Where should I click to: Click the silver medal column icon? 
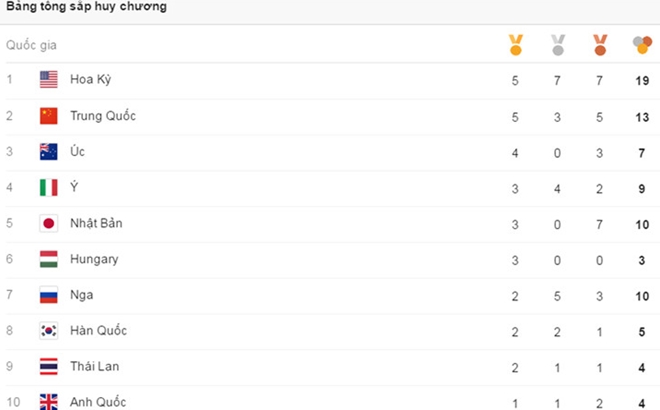coord(558,45)
